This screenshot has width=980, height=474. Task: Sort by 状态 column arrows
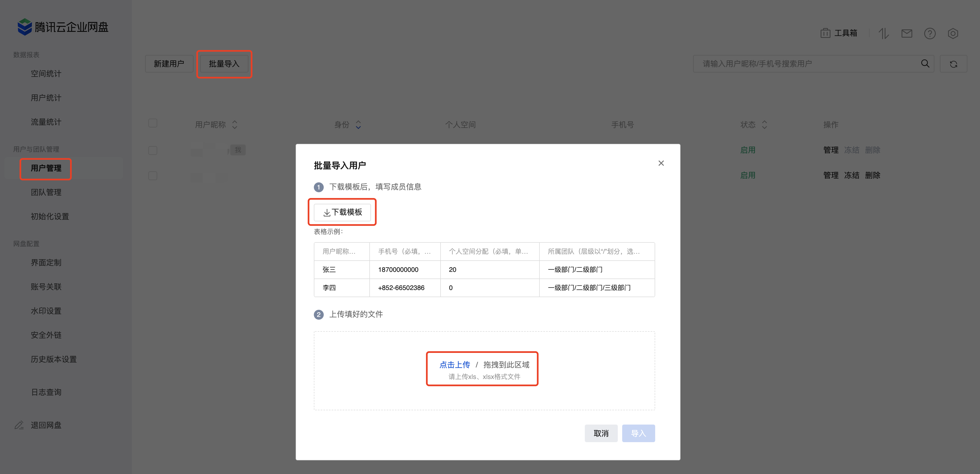[764, 125]
